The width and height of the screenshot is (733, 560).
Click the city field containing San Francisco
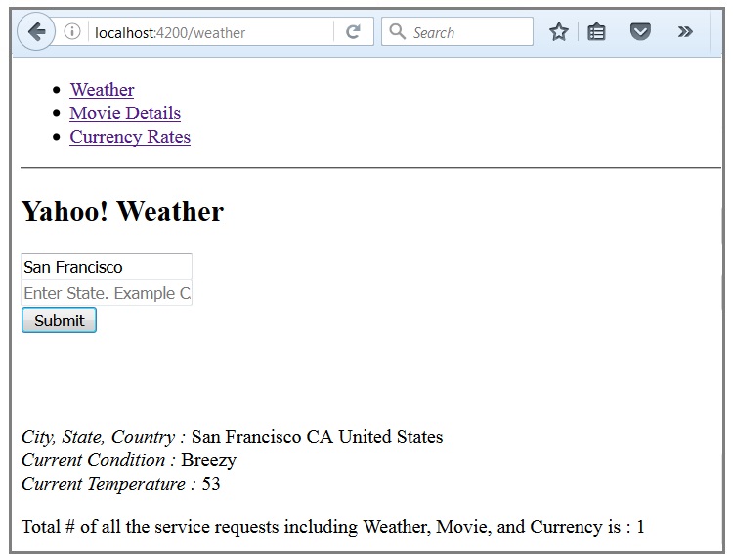[107, 267]
